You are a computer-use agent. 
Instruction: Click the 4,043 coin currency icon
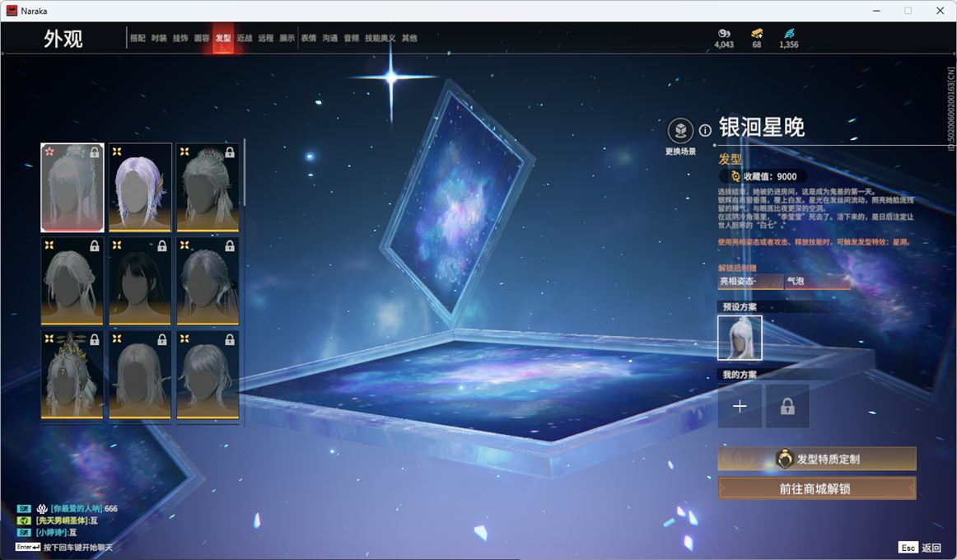724,33
